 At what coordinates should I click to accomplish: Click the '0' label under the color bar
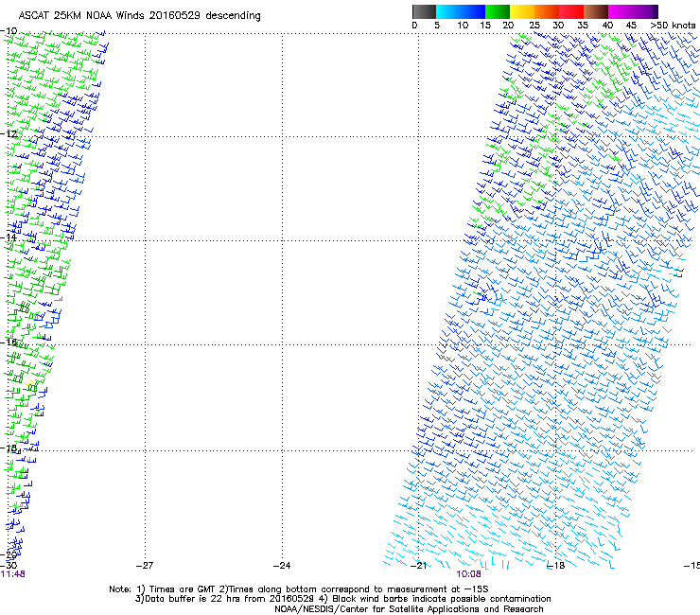tap(414, 25)
